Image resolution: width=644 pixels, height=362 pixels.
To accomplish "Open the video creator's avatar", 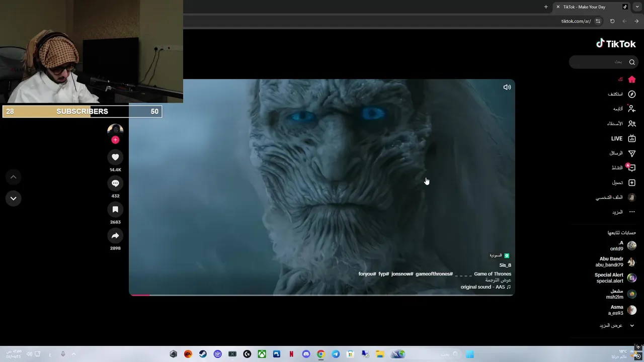I will pos(115,130).
